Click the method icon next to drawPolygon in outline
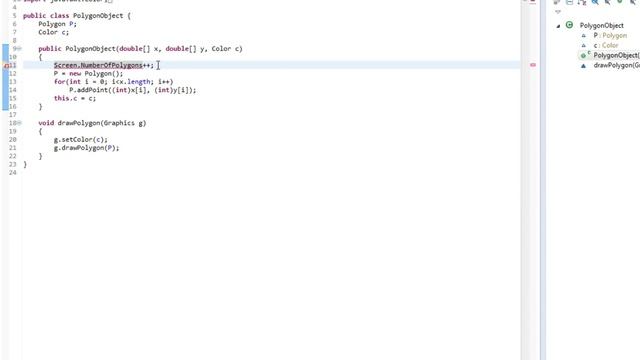Viewport: 640px width, 360px height. [584, 65]
